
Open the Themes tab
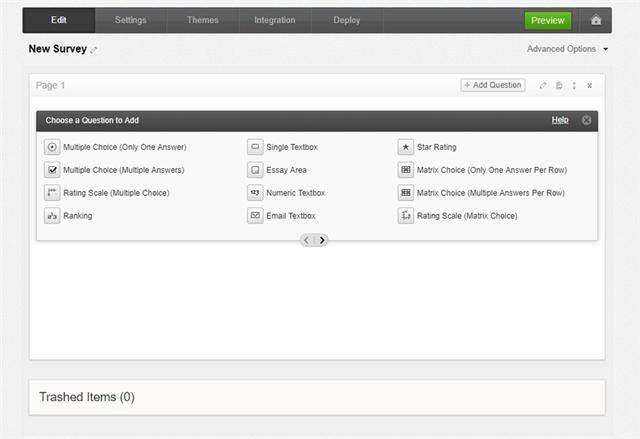202,20
